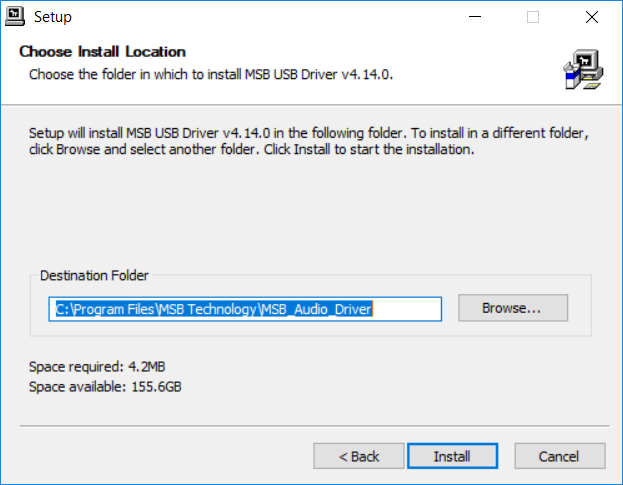
Task: Click the "Destination Folder" group label
Action: 94,275
